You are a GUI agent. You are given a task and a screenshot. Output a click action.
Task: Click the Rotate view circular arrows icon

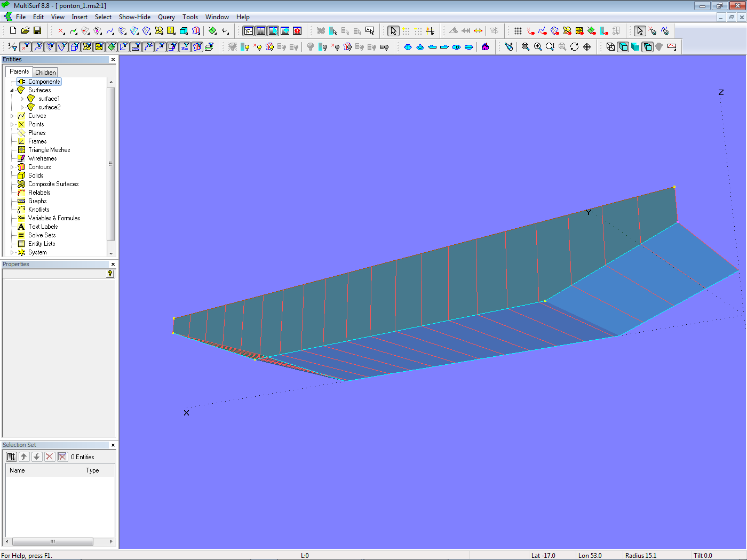pyautogui.click(x=574, y=47)
